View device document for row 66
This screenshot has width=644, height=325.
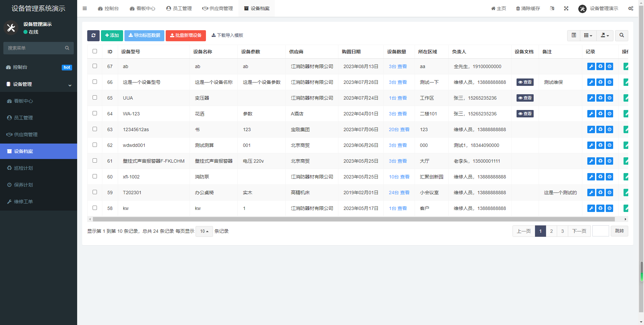(x=525, y=82)
